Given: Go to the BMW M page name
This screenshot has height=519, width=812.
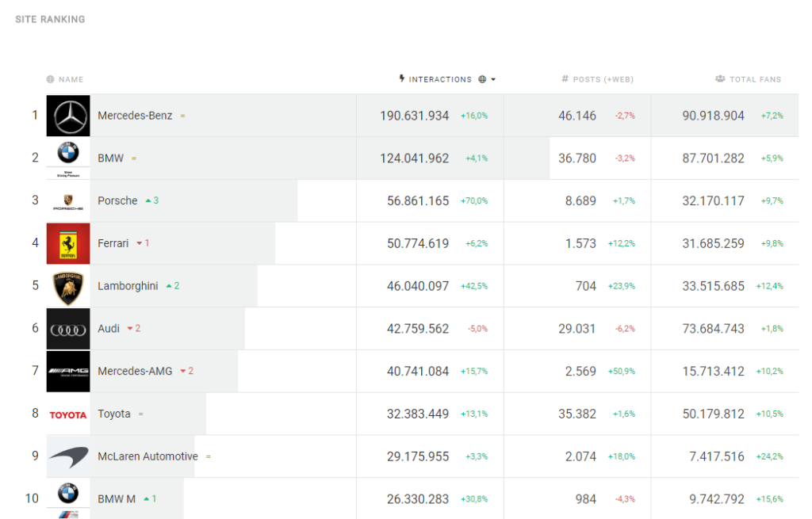Looking at the screenshot, I should 117,499.
